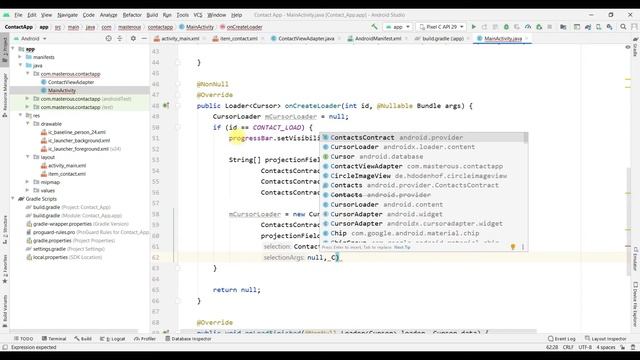Open AVD Manager phone icon
This screenshot has height=360, width=640.
pyautogui.click(x=598, y=27)
